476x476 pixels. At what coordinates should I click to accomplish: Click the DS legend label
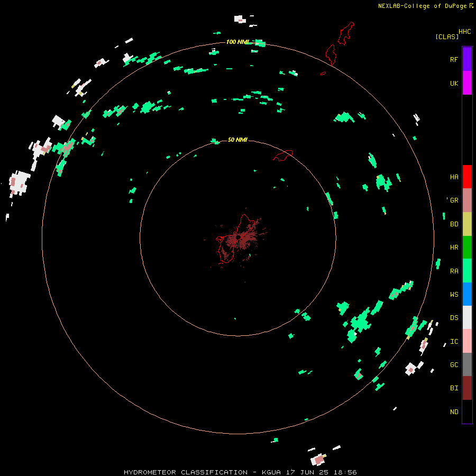454,317
